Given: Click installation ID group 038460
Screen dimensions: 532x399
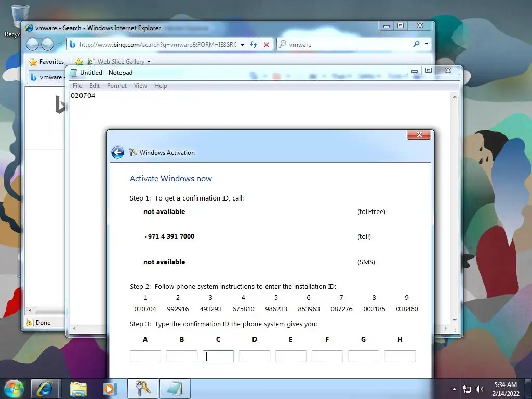Looking at the screenshot, I should pyautogui.click(x=407, y=309).
